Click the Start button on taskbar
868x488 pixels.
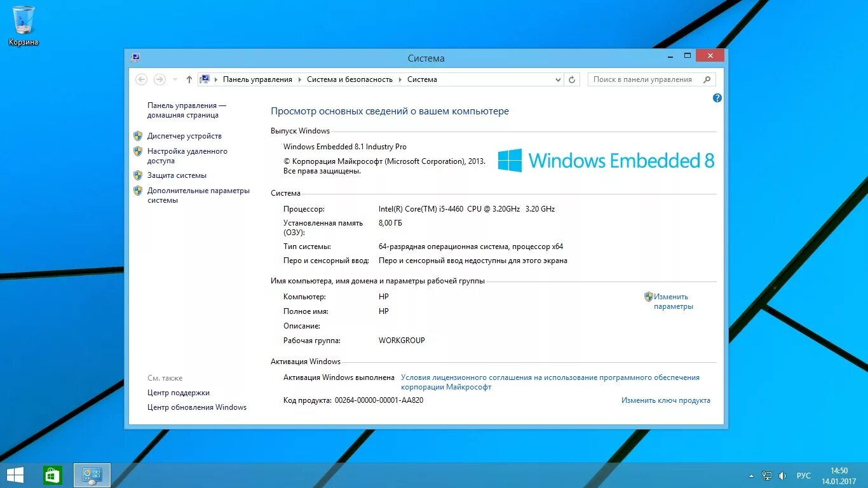[x=14, y=475]
